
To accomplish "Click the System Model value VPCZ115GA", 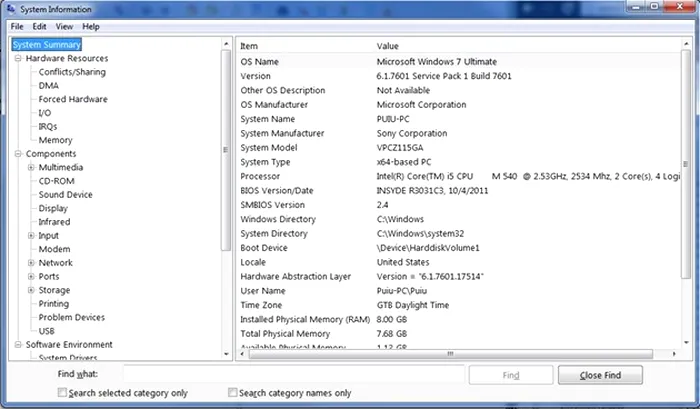I will (x=400, y=147).
